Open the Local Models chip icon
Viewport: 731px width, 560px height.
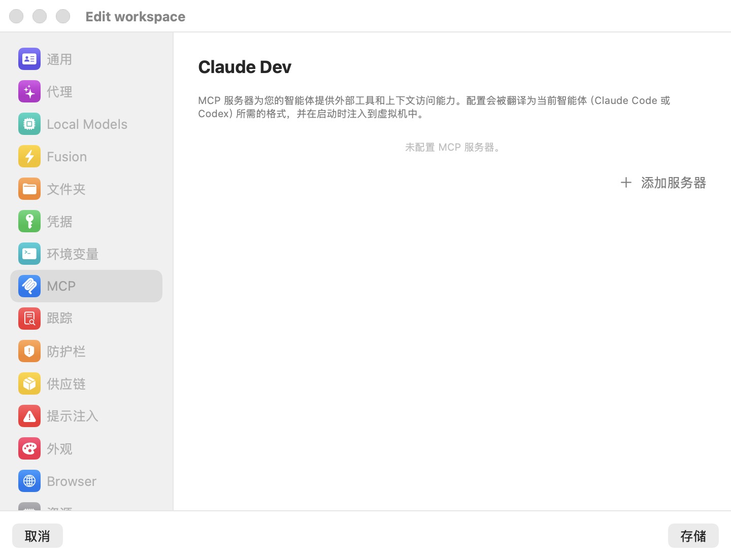29,124
